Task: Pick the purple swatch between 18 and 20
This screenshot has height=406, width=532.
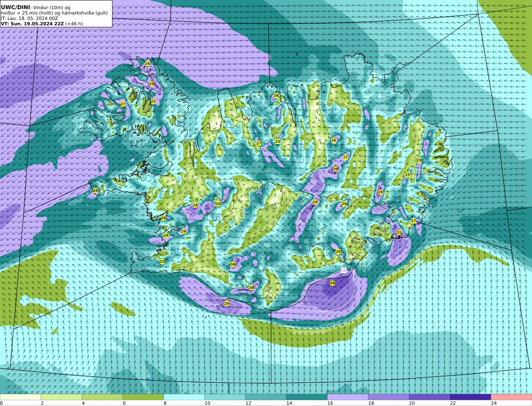Action: (x=389, y=397)
